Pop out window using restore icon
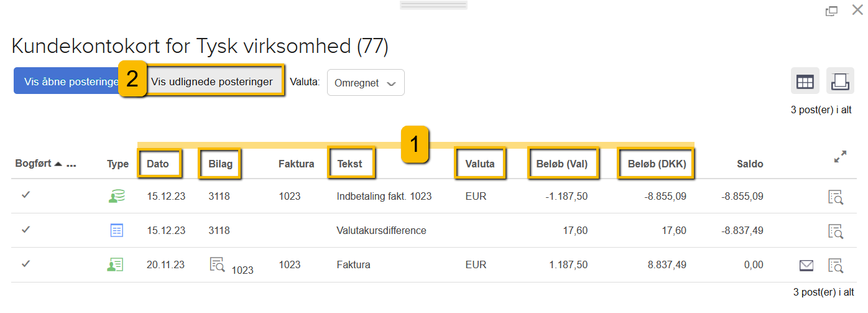This screenshot has width=868, height=313. (831, 11)
